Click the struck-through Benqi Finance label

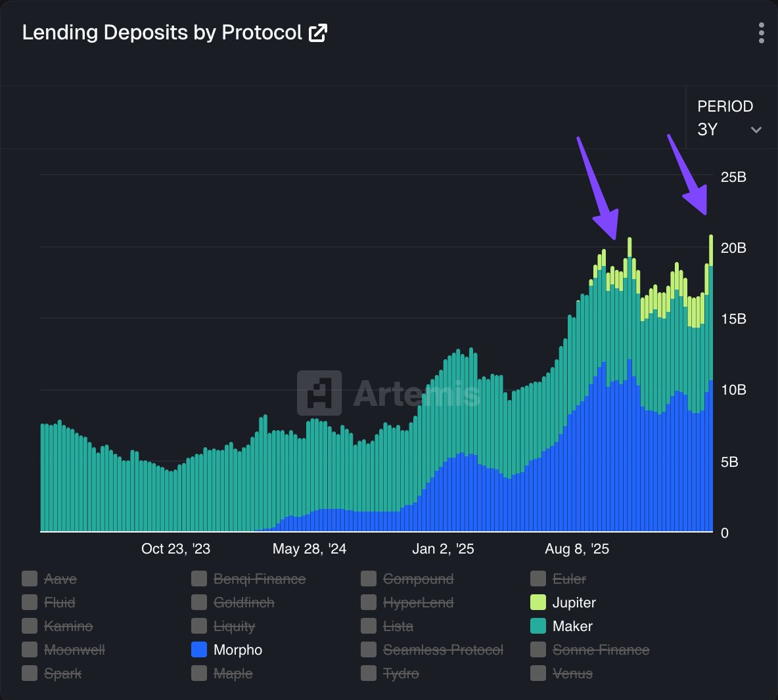pyautogui.click(x=260, y=579)
